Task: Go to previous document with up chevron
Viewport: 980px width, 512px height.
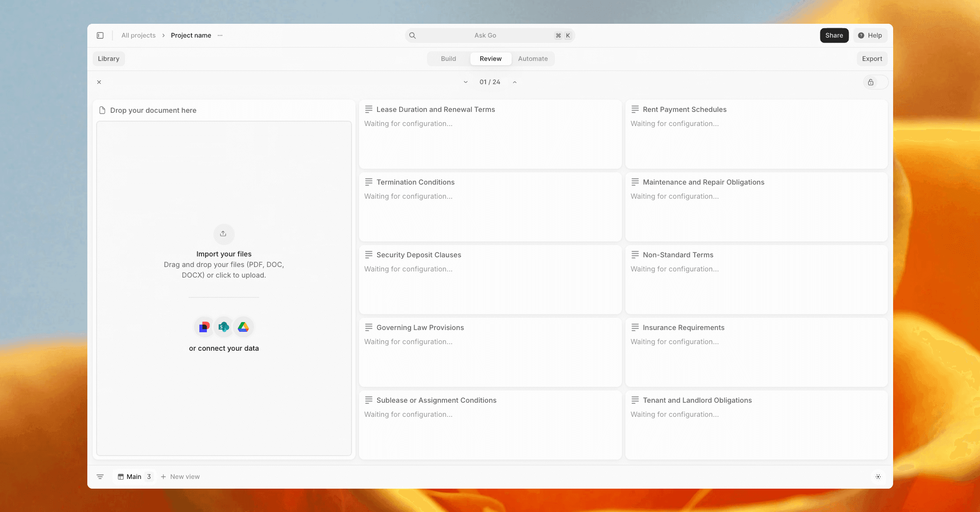Action: [515, 82]
